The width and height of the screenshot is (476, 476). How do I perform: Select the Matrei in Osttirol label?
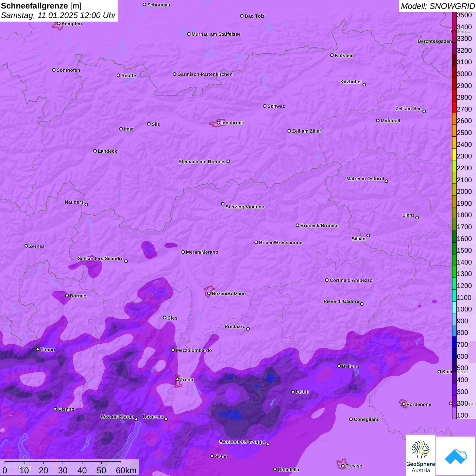coord(365,178)
